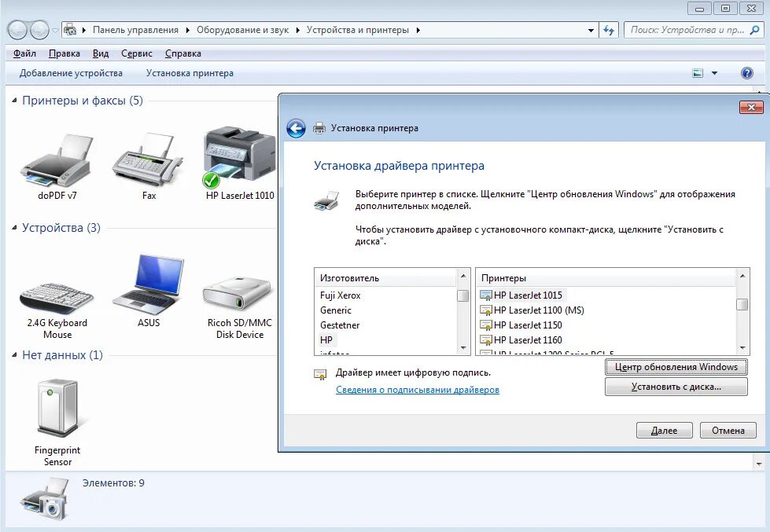Screen dimensions: 770x532
Task: Click the certificate icon next to HP LaserJet 1160
Action: coord(485,339)
